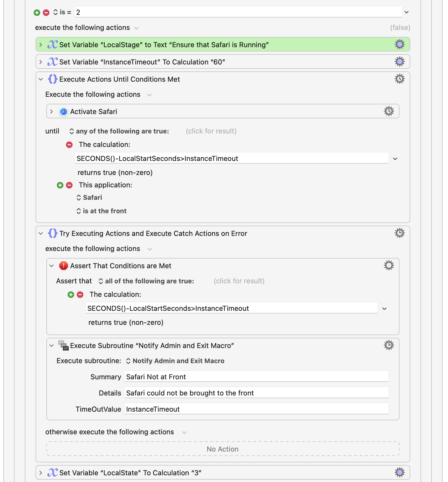Open the Notify Admin and Exit Macro subroutine selector
The height and width of the screenshot is (482, 448).
175,361
